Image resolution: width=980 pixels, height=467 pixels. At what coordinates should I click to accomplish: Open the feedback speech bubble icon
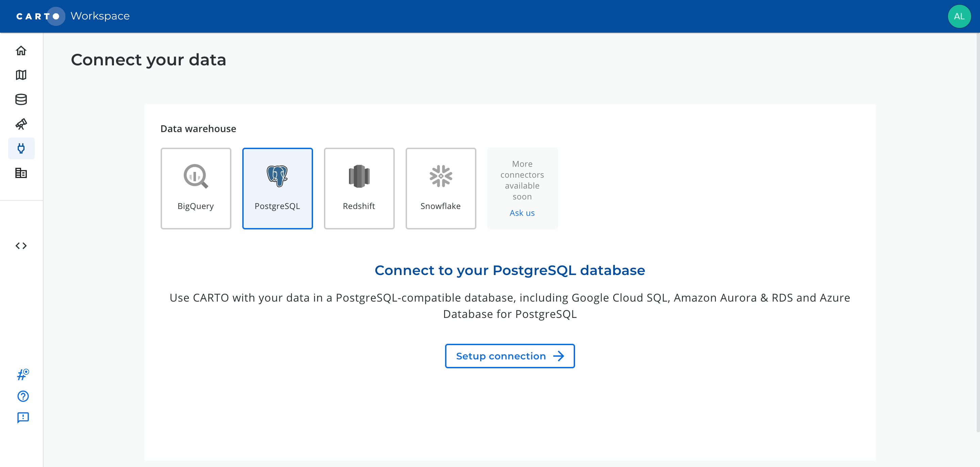coord(23,418)
